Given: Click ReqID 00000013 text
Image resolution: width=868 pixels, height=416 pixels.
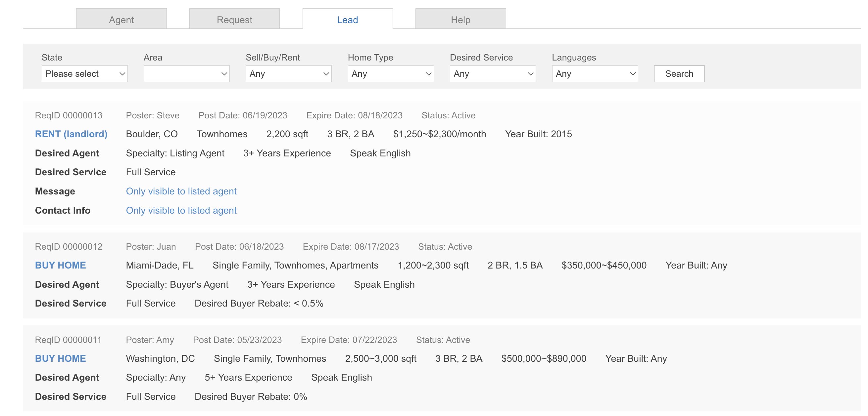Looking at the screenshot, I should pos(69,115).
